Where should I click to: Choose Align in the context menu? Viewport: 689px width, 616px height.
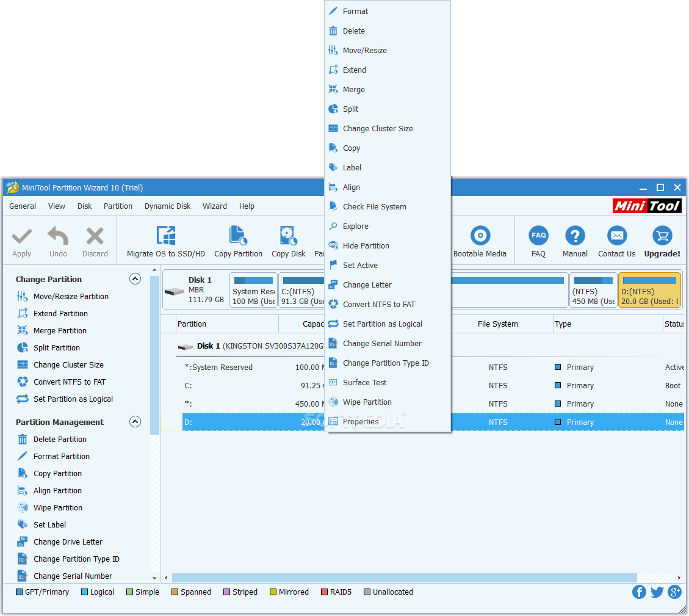coord(388,187)
